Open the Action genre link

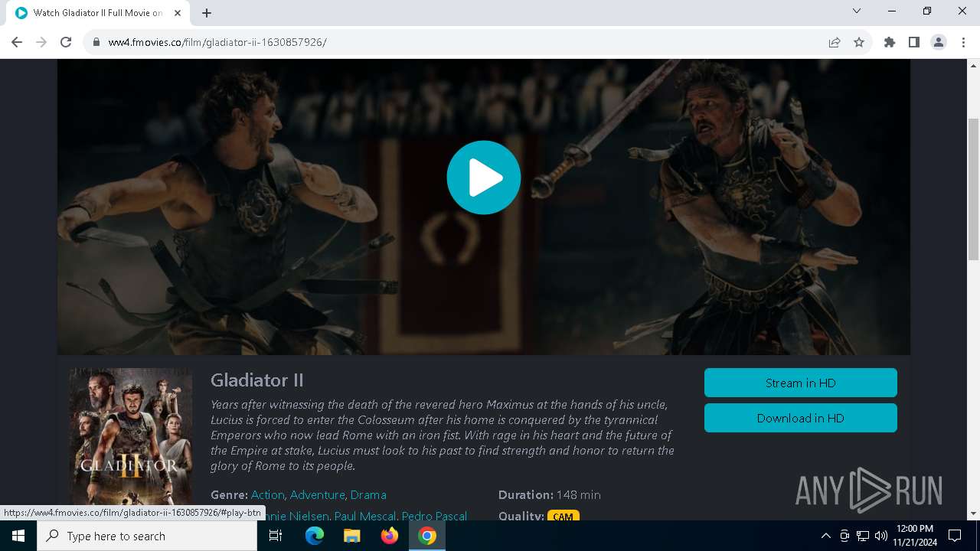(267, 495)
